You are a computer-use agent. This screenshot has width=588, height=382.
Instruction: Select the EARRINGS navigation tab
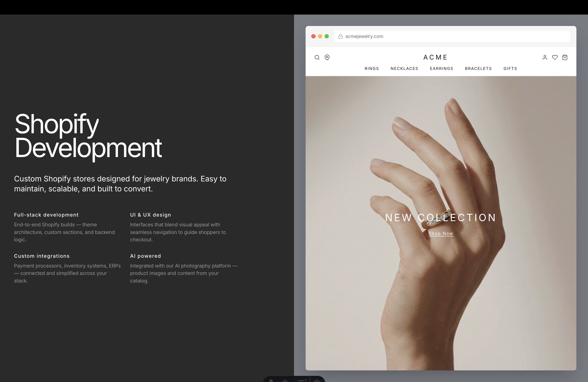441,69
